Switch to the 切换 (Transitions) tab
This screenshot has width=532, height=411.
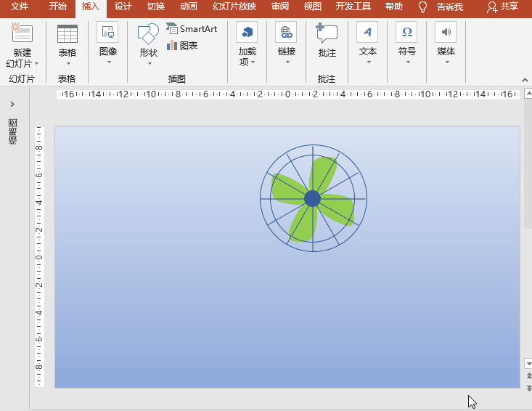[x=156, y=7]
